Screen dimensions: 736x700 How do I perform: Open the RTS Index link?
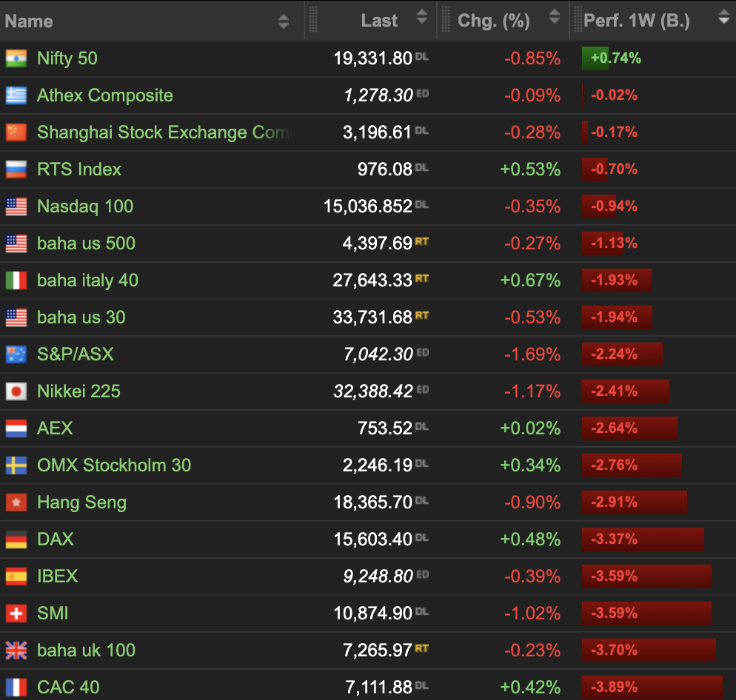pyautogui.click(x=79, y=169)
